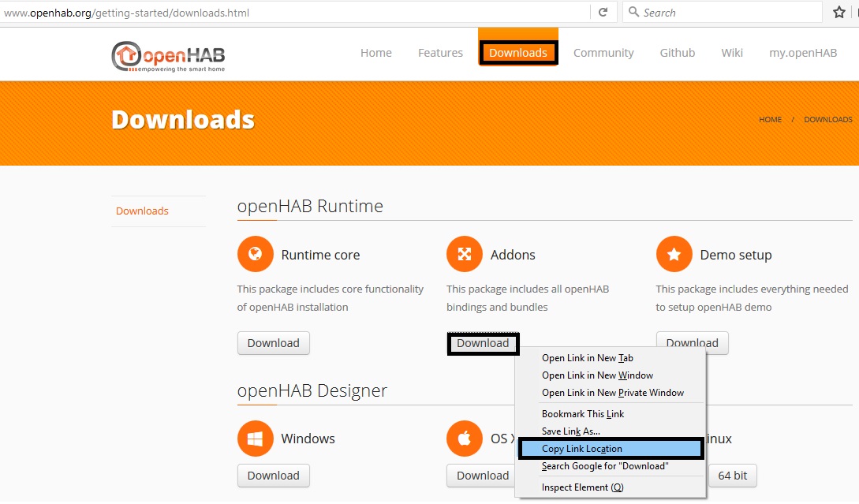Image resolution: width=859 pixels, height=504 pixels.
Task: Click the Addons expand-arrows icon
Action: coord(465,254)
